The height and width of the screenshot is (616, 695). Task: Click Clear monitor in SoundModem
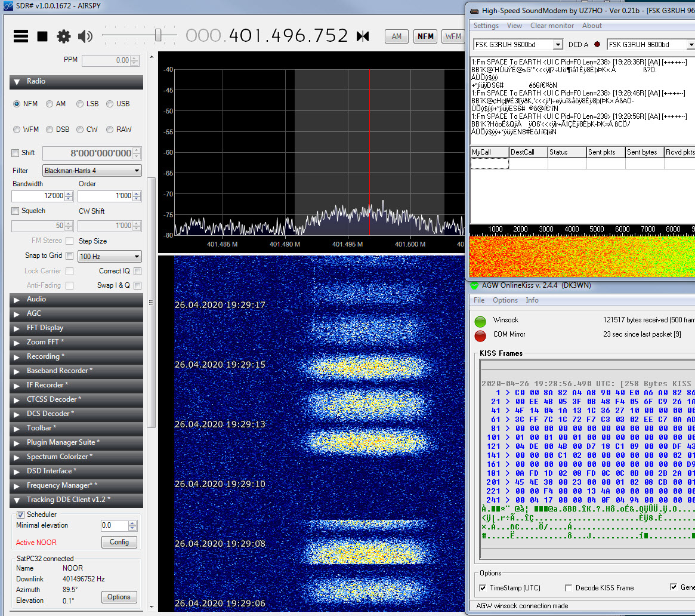pyautogui.click(x=552, y=26)
